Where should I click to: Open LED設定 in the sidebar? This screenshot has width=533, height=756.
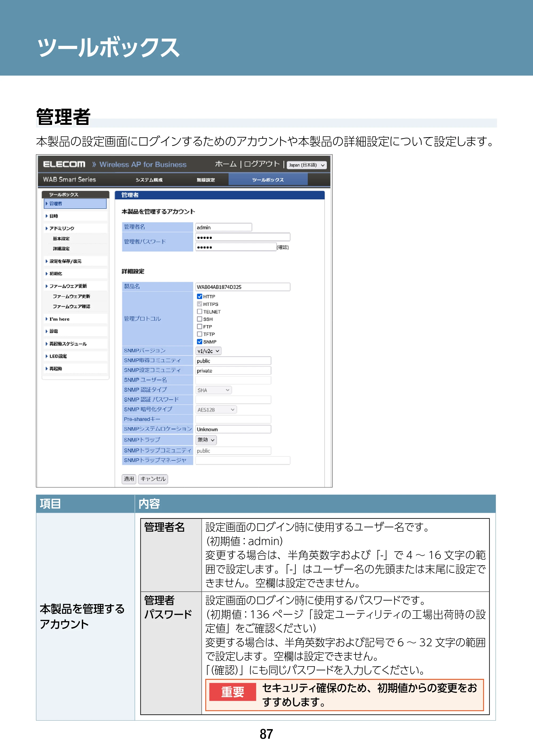point(75,356)
